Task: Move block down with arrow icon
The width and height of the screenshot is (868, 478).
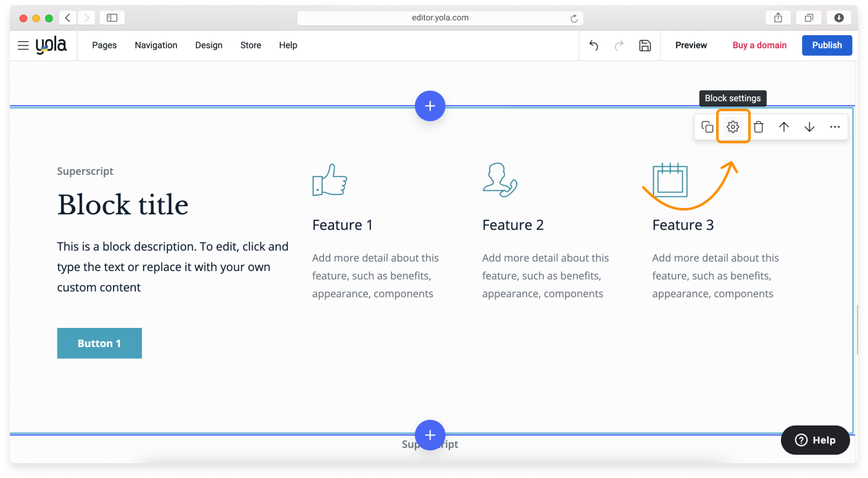Action: tap(809, 127)
